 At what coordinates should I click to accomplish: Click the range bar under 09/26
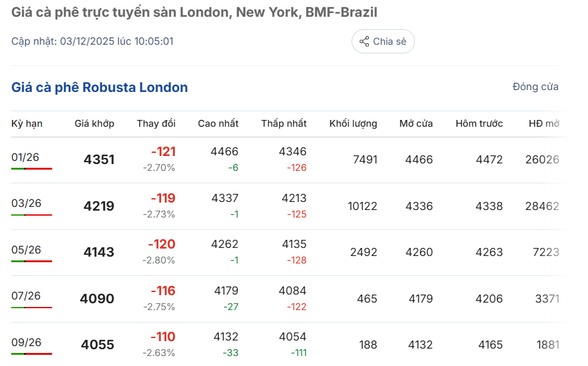click(x=32, y=354)
